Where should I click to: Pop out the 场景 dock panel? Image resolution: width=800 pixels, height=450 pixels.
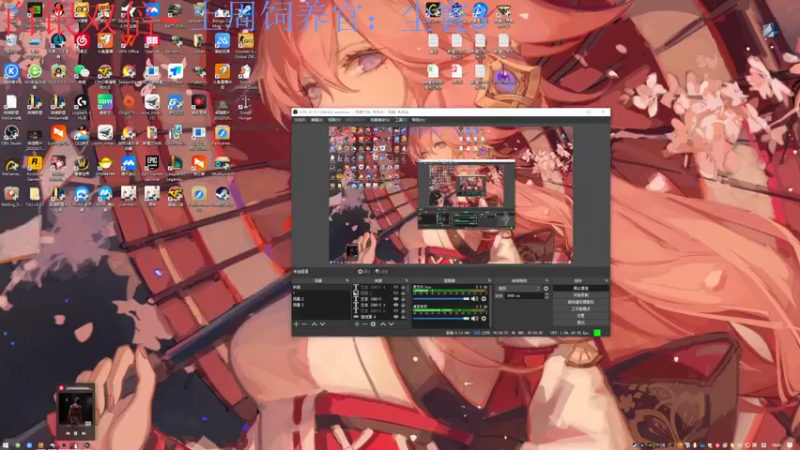point(347,281)
